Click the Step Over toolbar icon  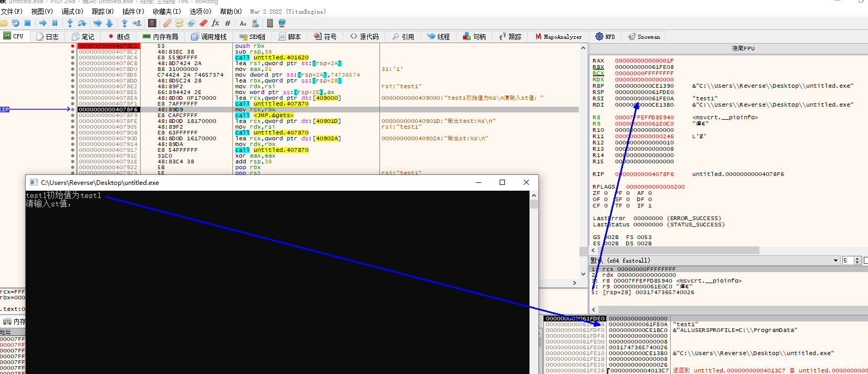pos(82,23)
